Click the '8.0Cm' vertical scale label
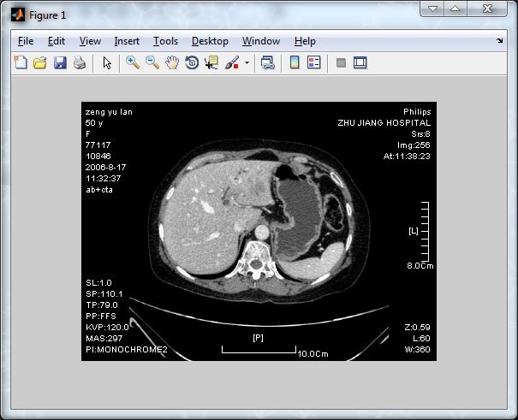Image resolution: width=518 pixels, height=420 pixels. [420, 266]
